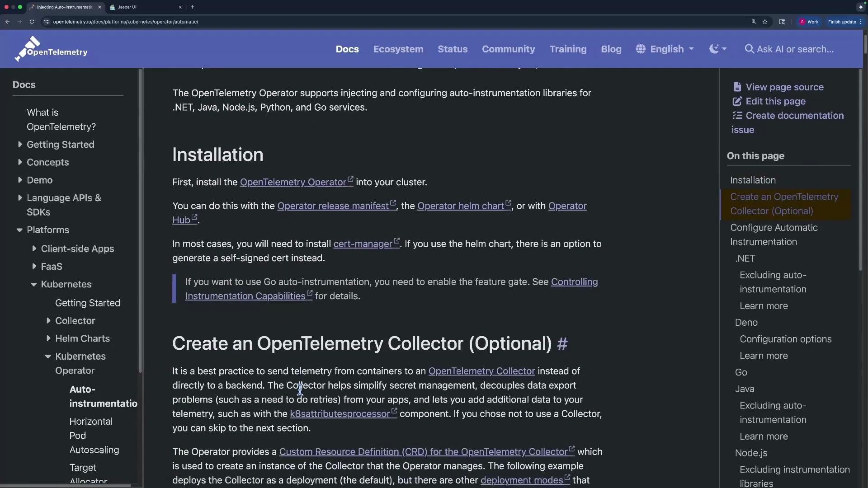Jump to .NET in page contents
The height and width of the screenshot is (488, 868).
click(745, 258)
